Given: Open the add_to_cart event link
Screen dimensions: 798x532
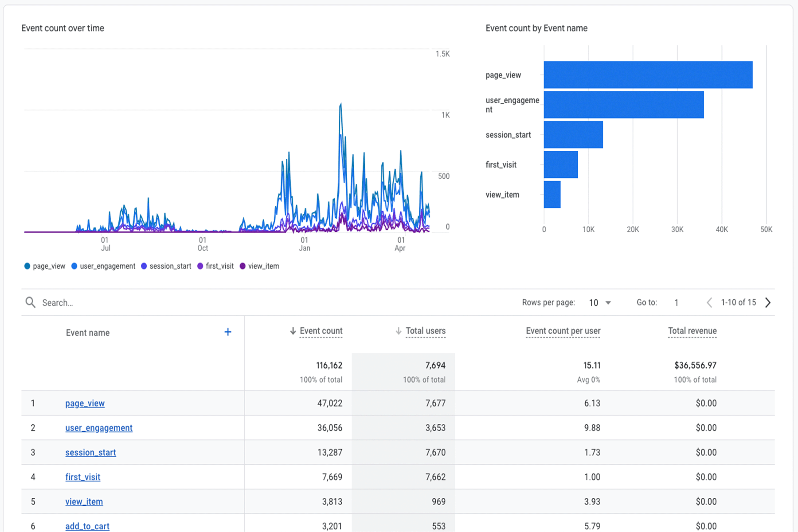Looking at the screenshot, I should pyautogui.click(x=87, y=526).
